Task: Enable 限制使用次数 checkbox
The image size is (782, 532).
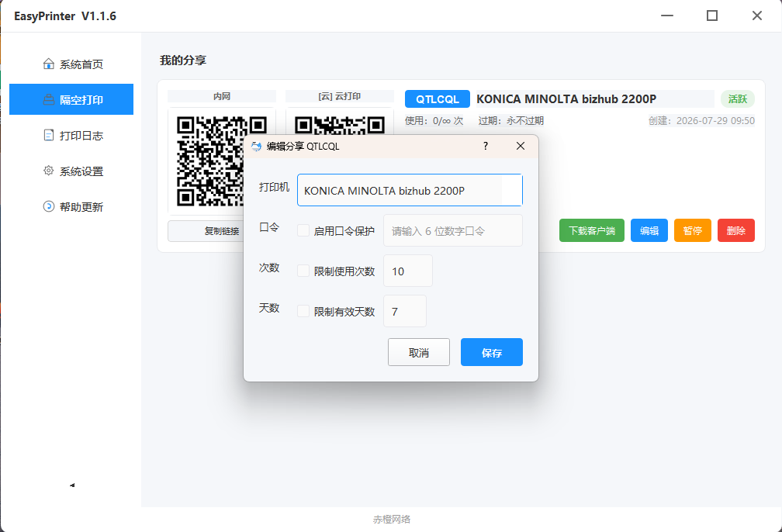Action: point(303,271)
